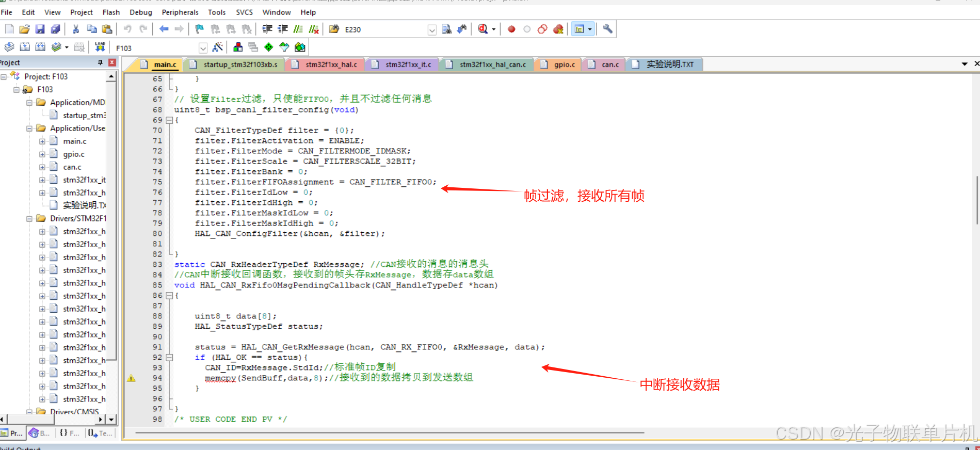Image resolution: width=980 pixels, height=450 pixels.
Task: Click the Paste toolbar icon
Action: point(107,29)
